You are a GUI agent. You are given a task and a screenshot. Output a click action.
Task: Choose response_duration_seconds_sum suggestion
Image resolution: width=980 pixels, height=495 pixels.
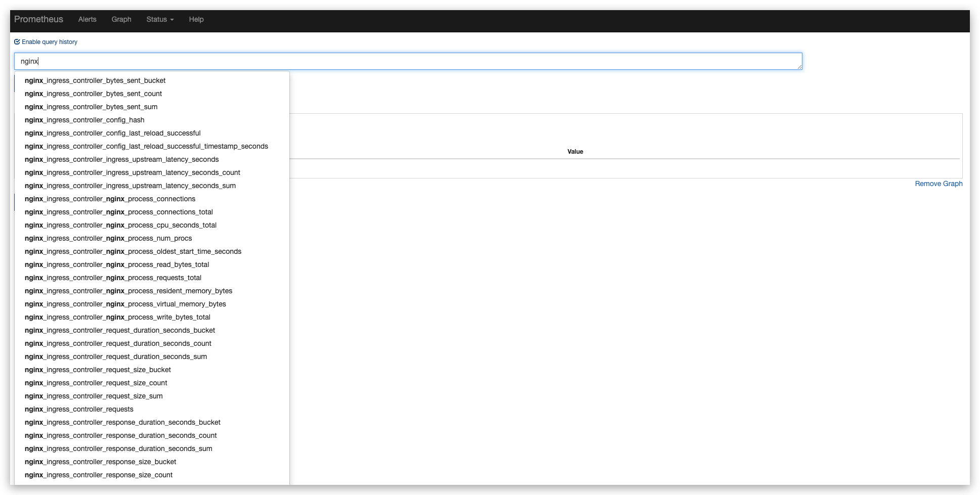[152, 448]
